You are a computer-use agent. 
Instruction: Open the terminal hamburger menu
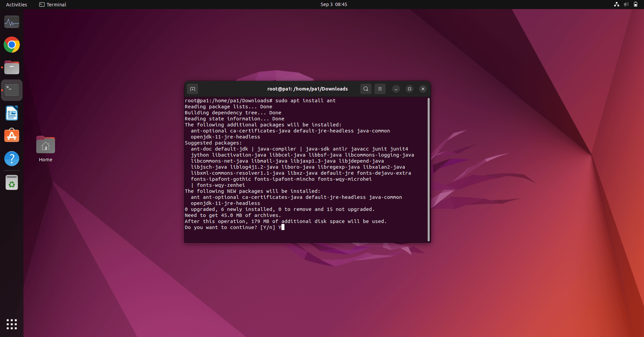click(x=379, y=89)
